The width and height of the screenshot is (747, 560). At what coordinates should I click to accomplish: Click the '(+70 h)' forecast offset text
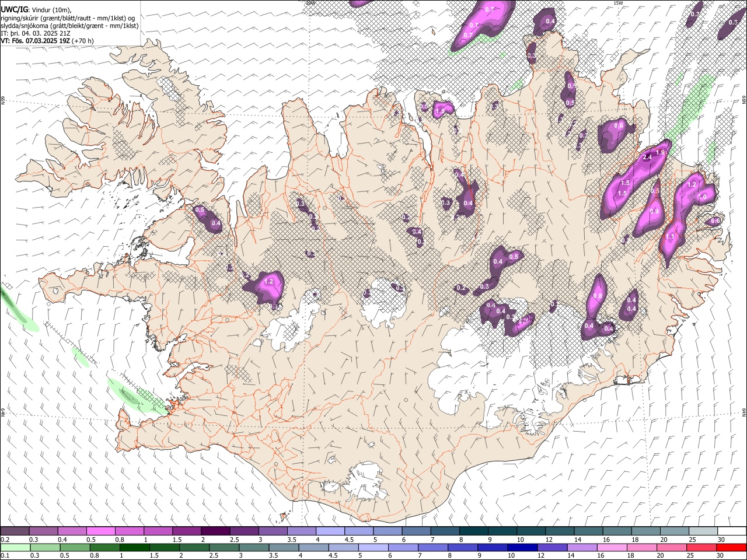(x=82, y=41)
